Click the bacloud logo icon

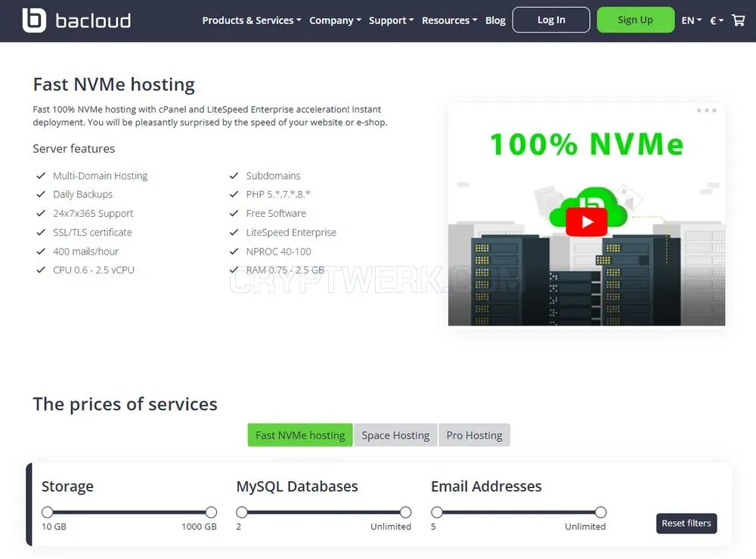pos(34,20)
